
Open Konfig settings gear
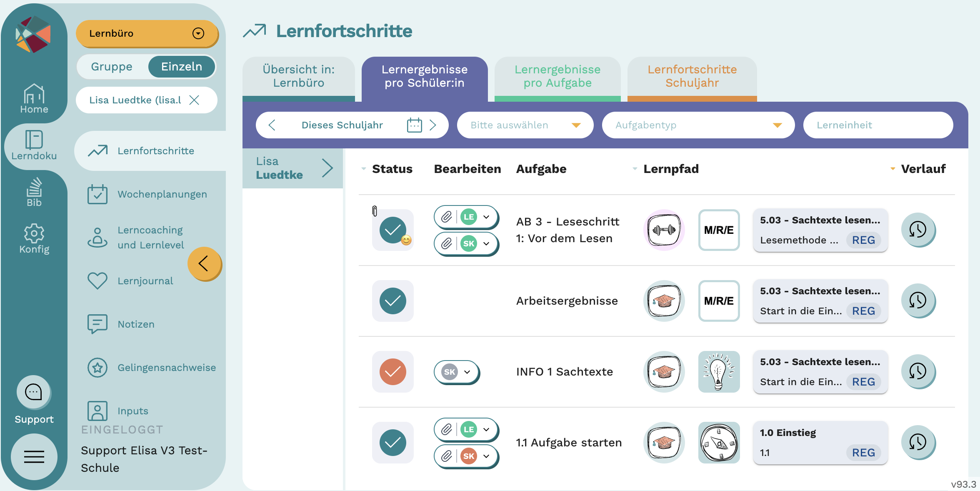[x=34, y=239]
